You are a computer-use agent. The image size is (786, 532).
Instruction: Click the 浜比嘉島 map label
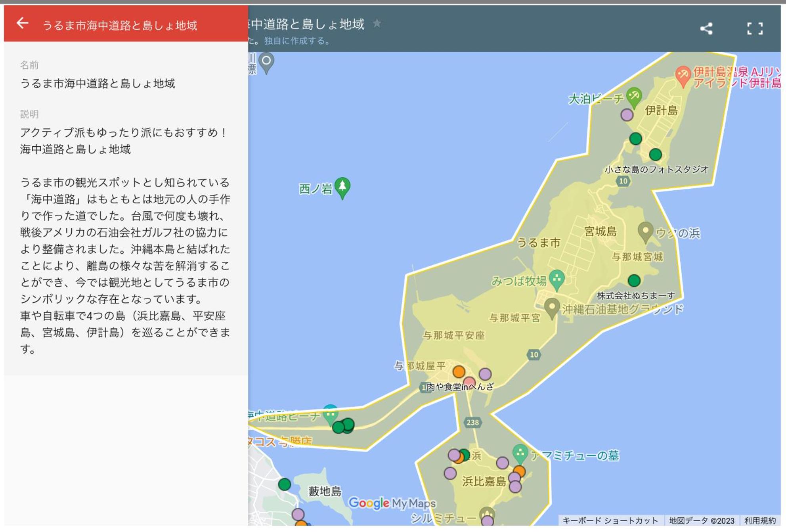click(484, 481)
